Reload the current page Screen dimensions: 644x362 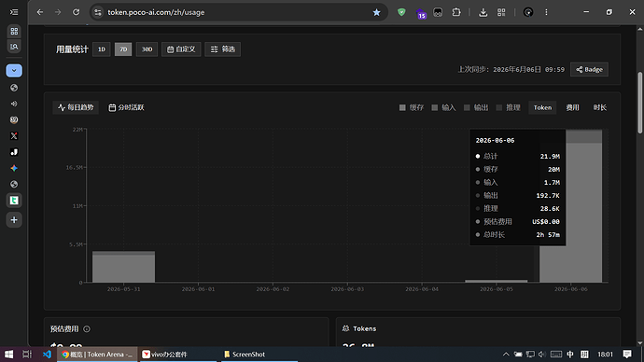[x=76, y=12]
